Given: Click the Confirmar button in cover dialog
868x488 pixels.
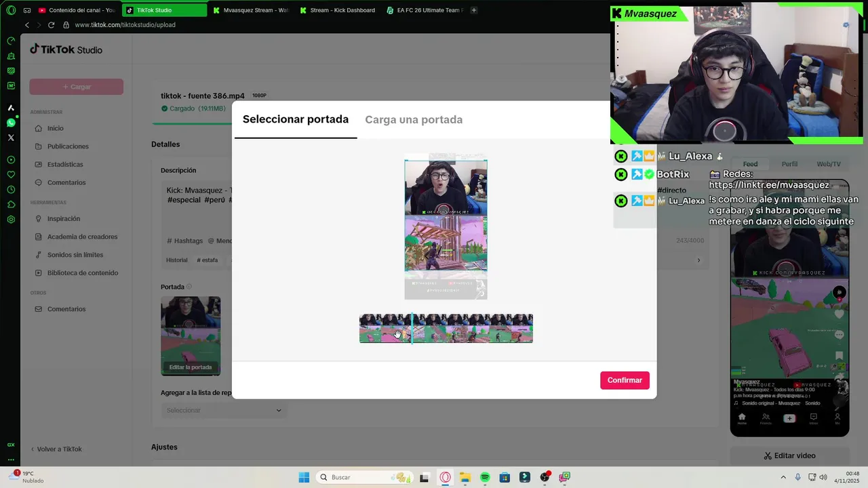Looking at the screenshot, I should coord(625,380).
